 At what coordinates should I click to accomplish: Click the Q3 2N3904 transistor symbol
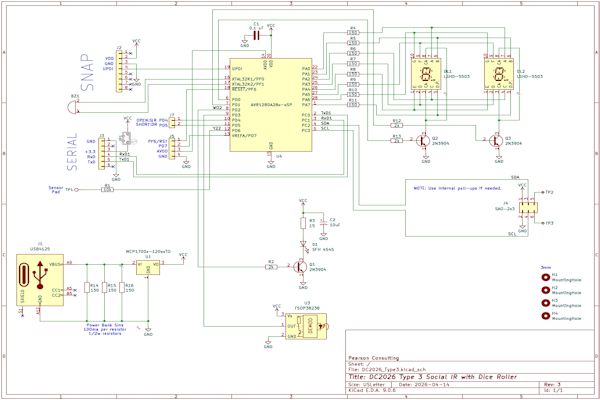point(496,140)
